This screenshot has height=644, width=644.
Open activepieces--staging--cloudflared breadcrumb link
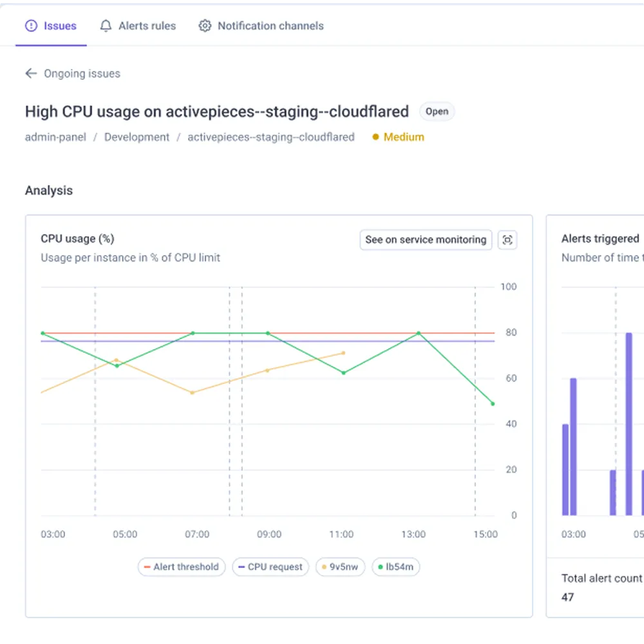pyautogui.click(x=271, y=137)
